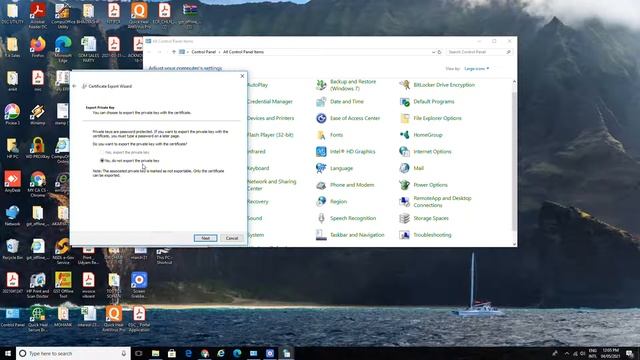640x360 pixels.
Task: Select 'Yes, export the private key' option
Action: point(125,152)
